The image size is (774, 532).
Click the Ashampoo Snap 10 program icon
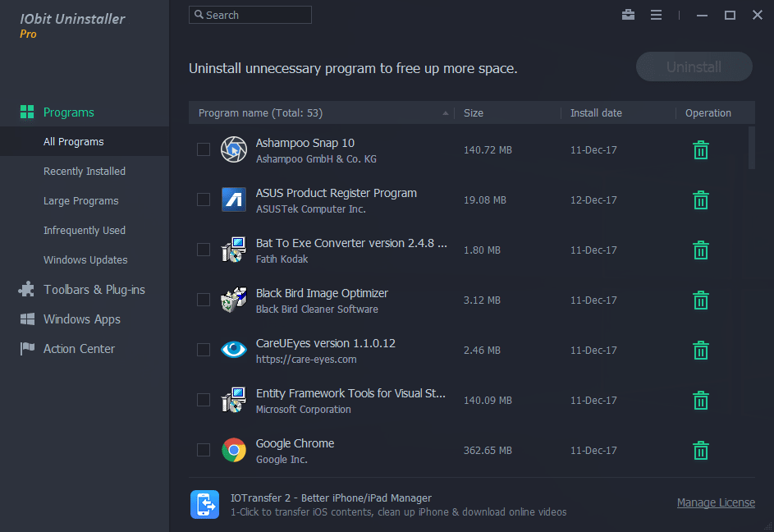click(x=233, y=149)
